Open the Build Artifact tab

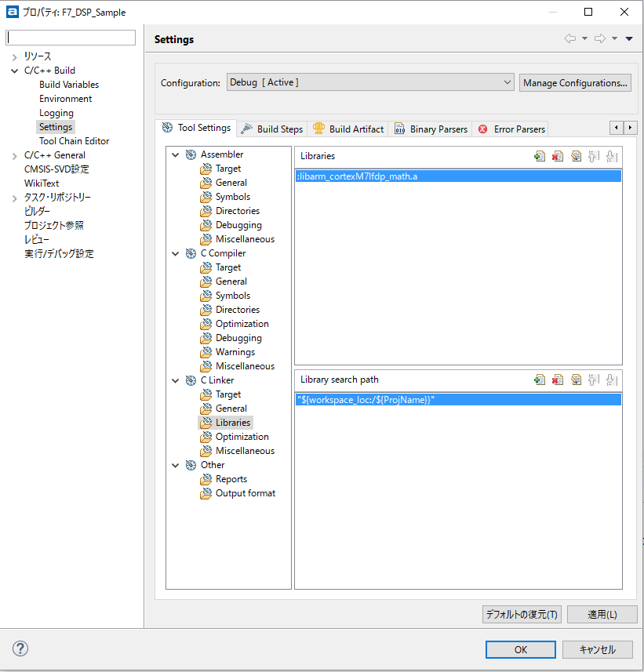click(x=347, y=129)
